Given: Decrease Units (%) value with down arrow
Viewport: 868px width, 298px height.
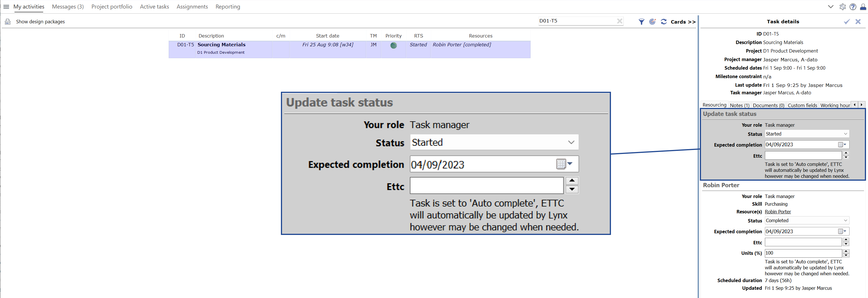Looking at the screenshot, I should pyautogui.click(x=846, y=255).
